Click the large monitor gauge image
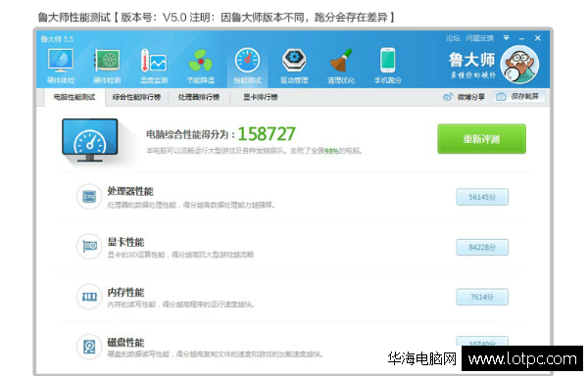 (x=90, y=140)
